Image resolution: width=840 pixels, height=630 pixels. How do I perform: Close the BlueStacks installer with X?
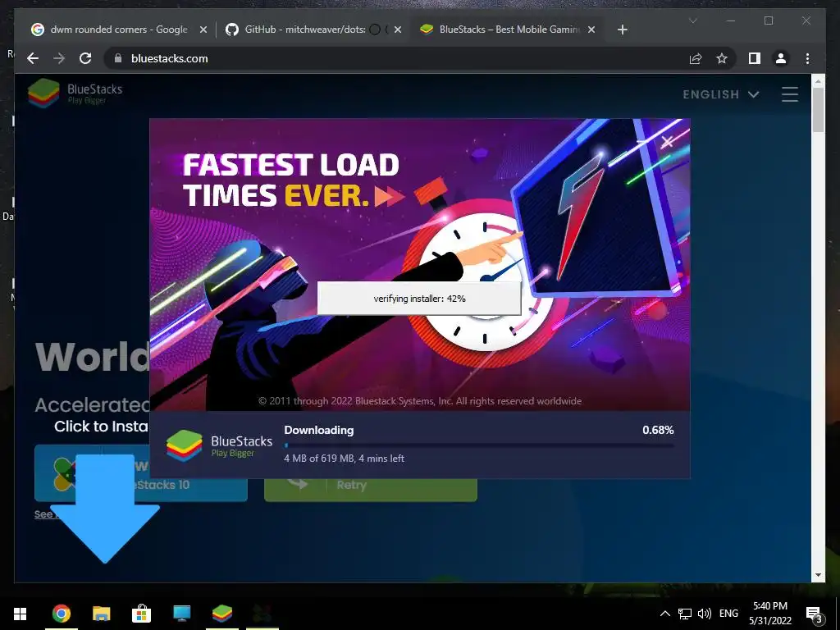(x=667, y=141)
